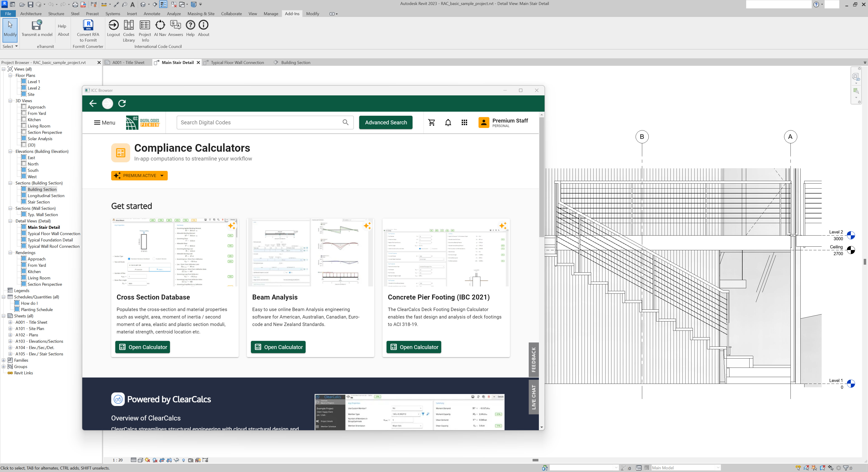Click the Advanced Search button
The image size is (868, 472).
(x=385, y=123)
